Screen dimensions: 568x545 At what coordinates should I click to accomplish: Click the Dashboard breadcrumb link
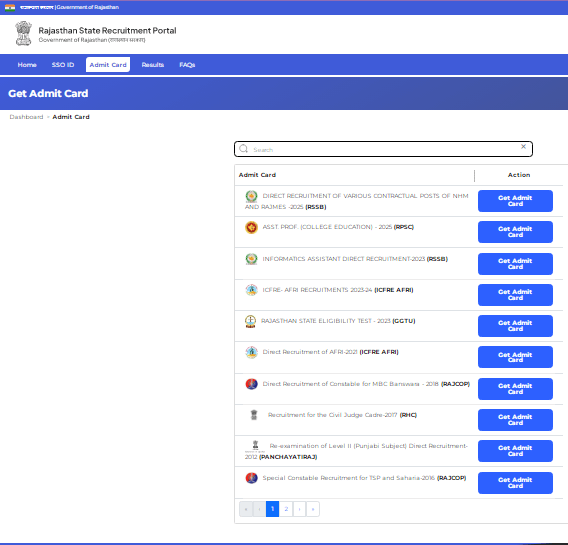pyautogui.click(x=26, y=117)
